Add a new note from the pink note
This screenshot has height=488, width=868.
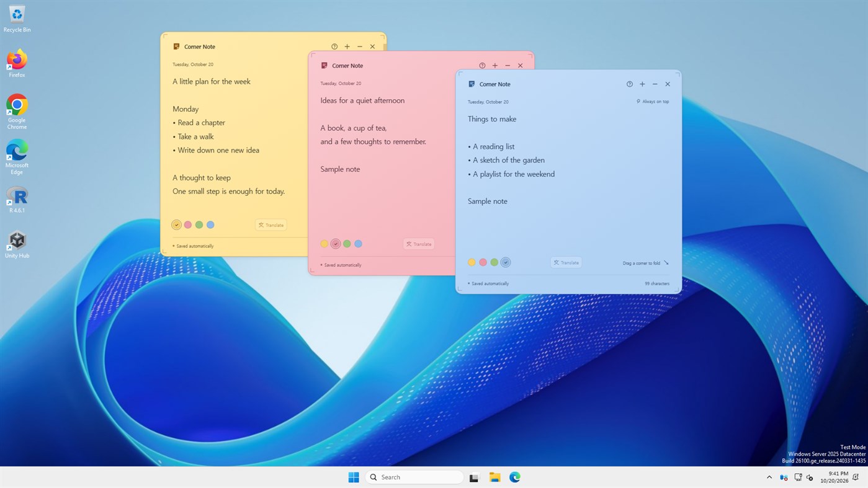click(495, 66)
